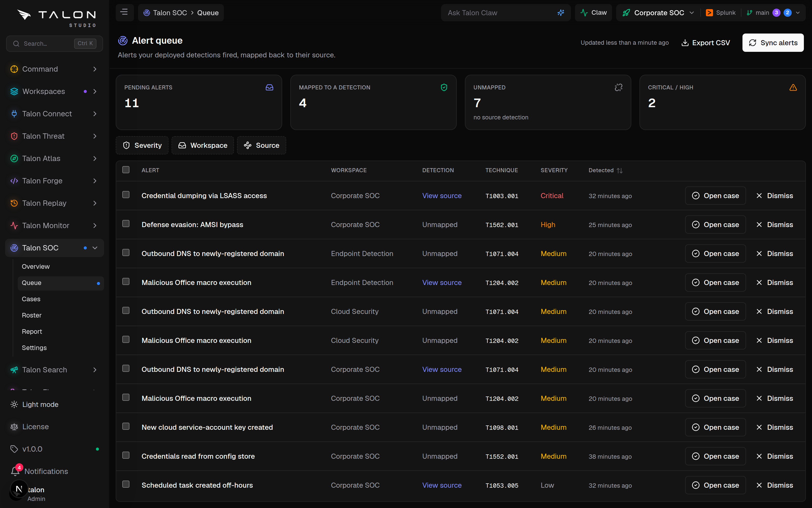The width and height of the screenshot is (812, 508).
Task: Export alerts via Export CSV
Action: 706,43
